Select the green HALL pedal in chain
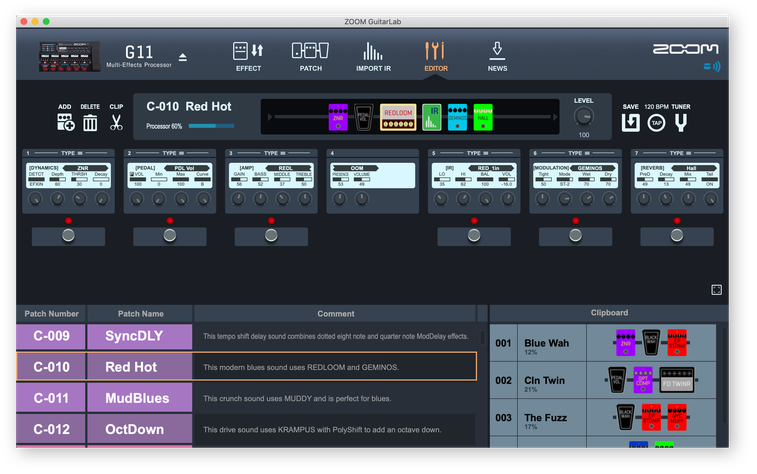 point(483,117)
